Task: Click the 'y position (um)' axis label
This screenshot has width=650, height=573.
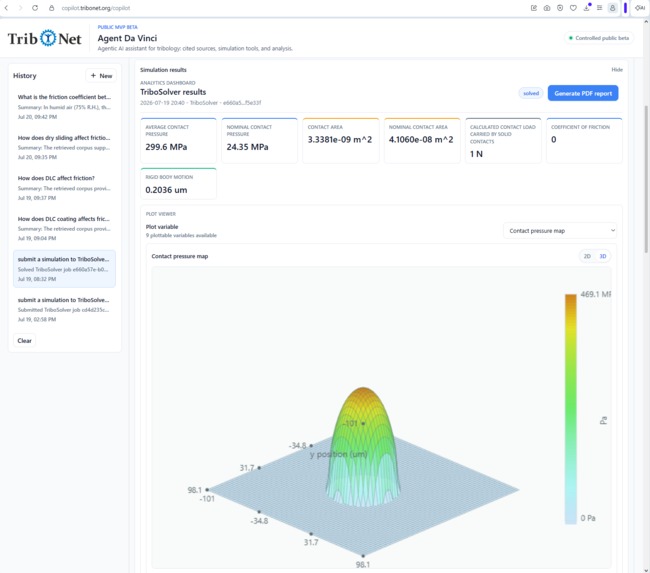Action: click(339, 454)
